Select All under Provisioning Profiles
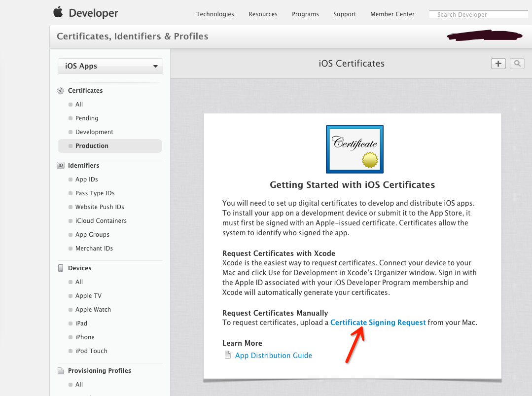532x396 pixels. [x=79, y=385]
